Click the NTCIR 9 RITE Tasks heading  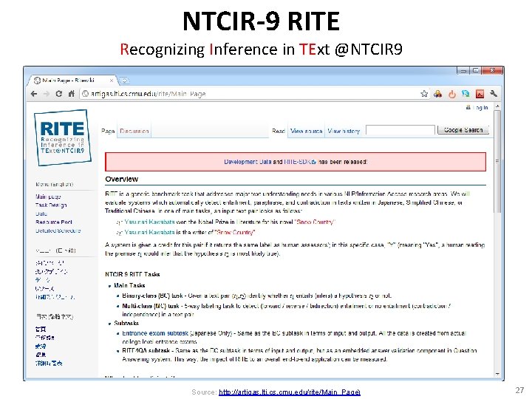[x=132, y=274]
